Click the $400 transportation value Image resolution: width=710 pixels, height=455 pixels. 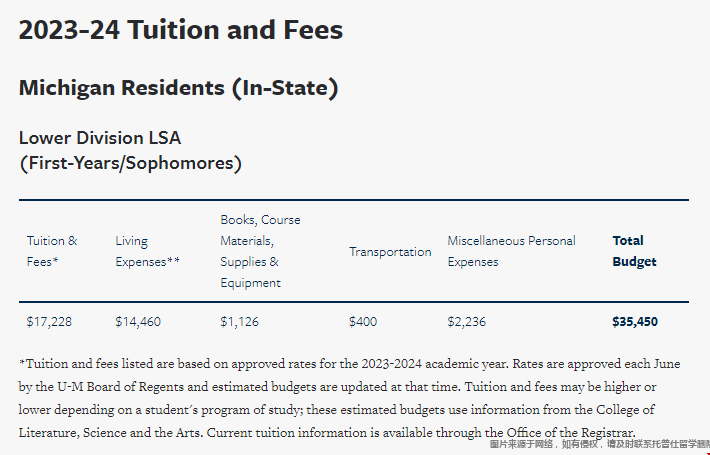(363, 322)
